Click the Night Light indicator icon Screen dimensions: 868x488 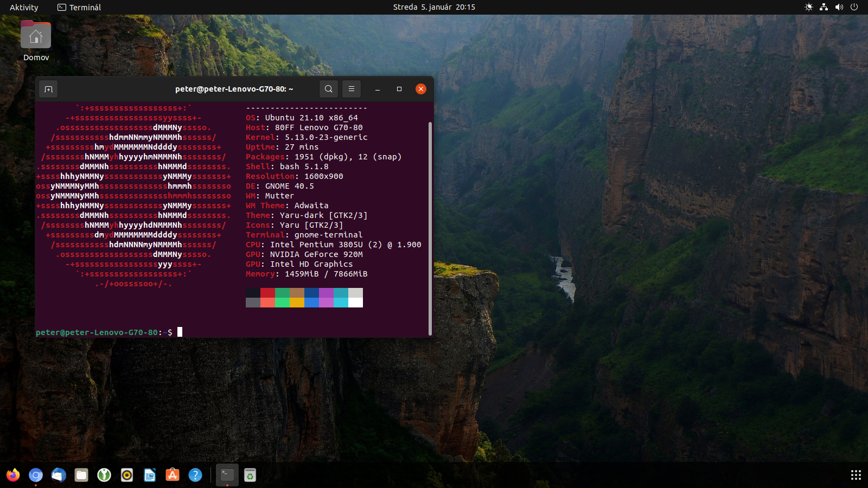tap(809, 7)
